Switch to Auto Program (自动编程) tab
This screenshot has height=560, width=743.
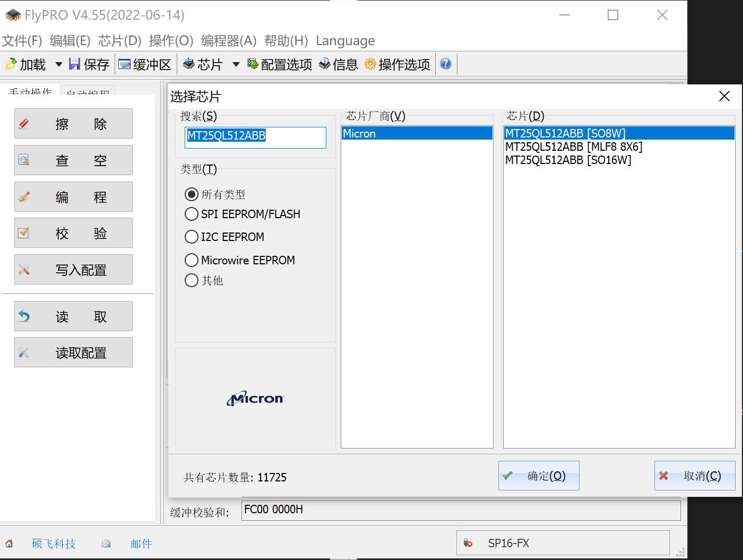(88, 92)
